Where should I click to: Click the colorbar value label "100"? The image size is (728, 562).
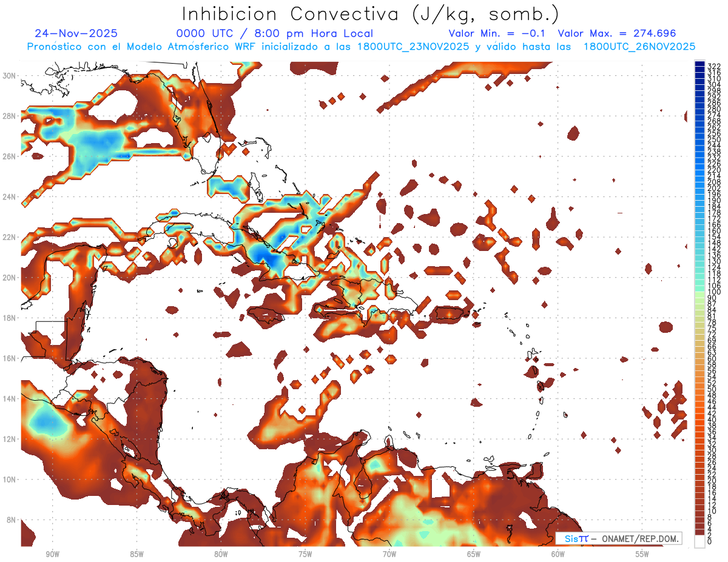pos(714,292)
